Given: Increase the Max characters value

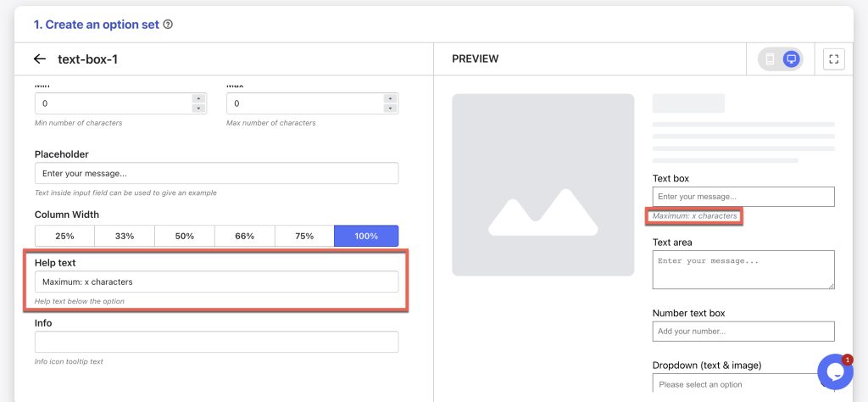Looking at the screenshot, I should 391,98.
